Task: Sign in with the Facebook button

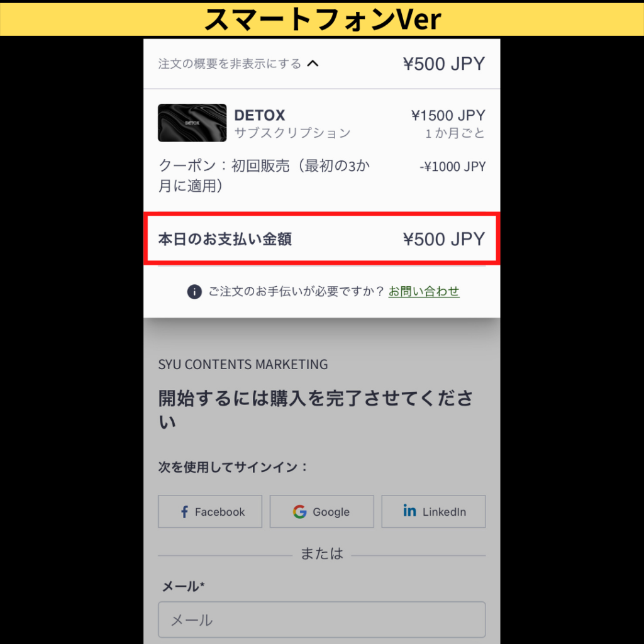Action: [x=210, y=511]
